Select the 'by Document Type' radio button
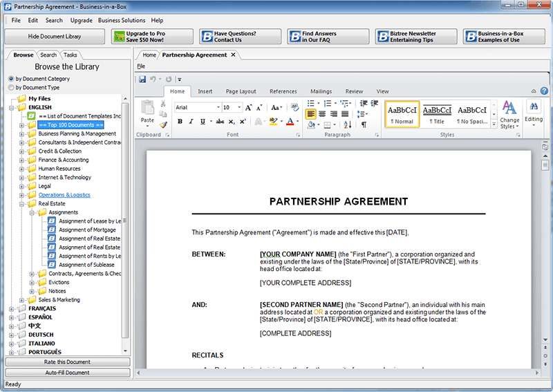The width and height of the screenshot is (553, 392). pyautogui.click(x=10, y=88)
